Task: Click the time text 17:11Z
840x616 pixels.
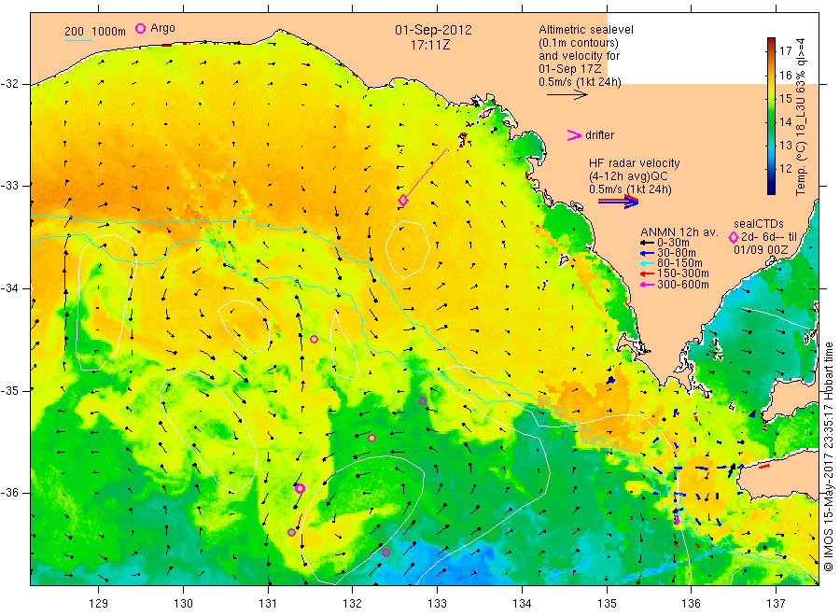Action: [x=430, y=46]
